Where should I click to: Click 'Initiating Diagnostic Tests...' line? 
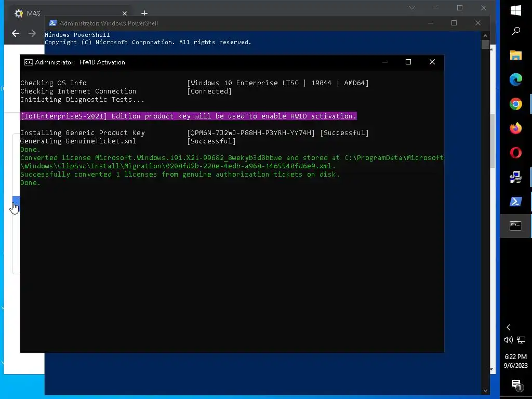pos(83,100)
